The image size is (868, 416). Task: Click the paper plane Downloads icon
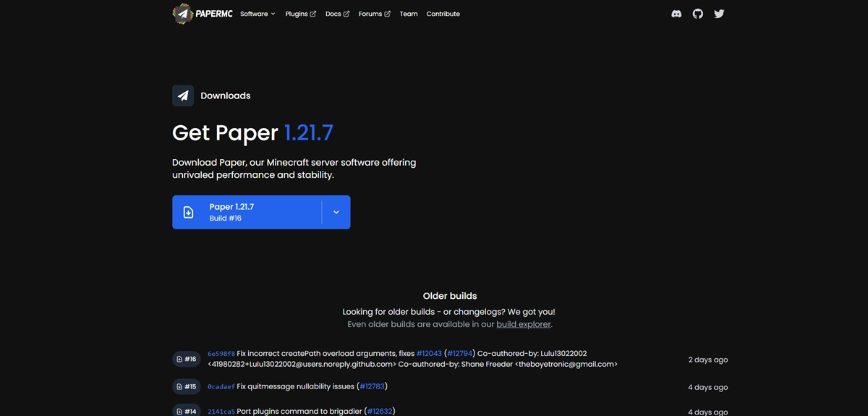[x=183, y=95]
